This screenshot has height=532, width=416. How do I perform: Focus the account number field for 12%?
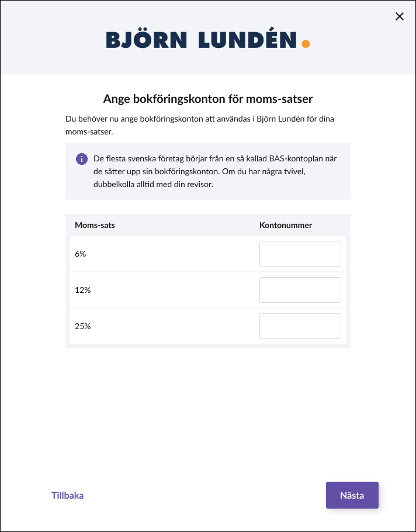[x=300, y=290]
